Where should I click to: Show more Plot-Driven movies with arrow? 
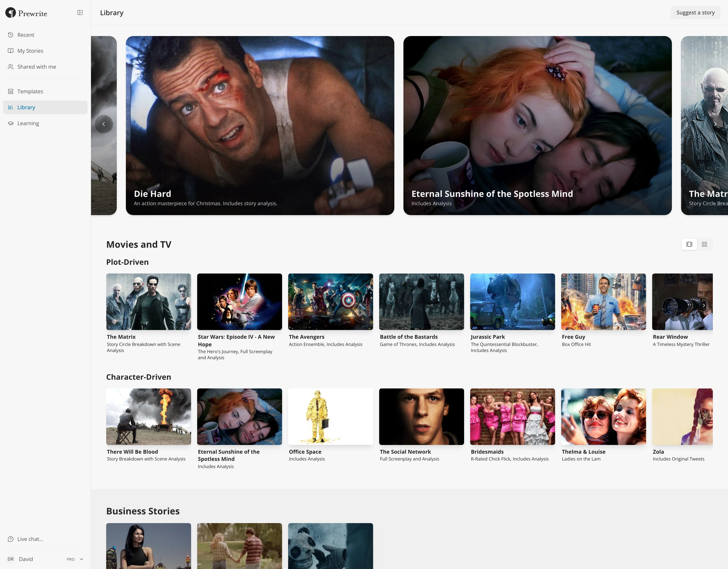[704, 306]
